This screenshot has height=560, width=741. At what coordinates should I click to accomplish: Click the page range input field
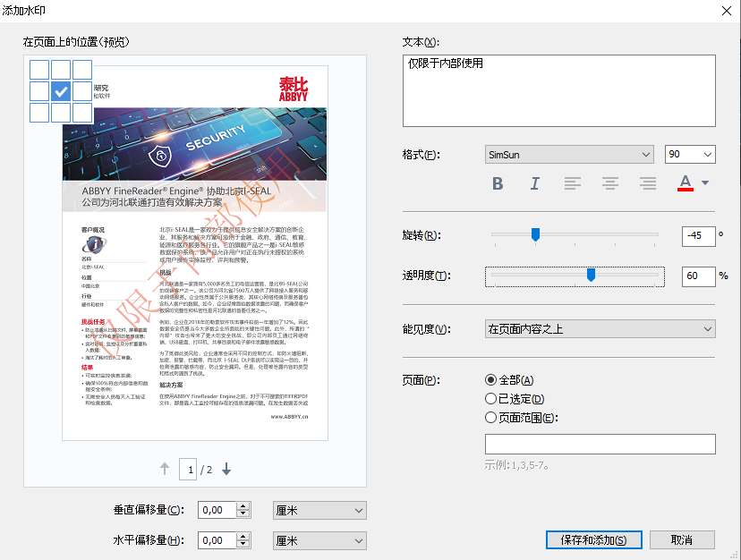tap(600, 445)
